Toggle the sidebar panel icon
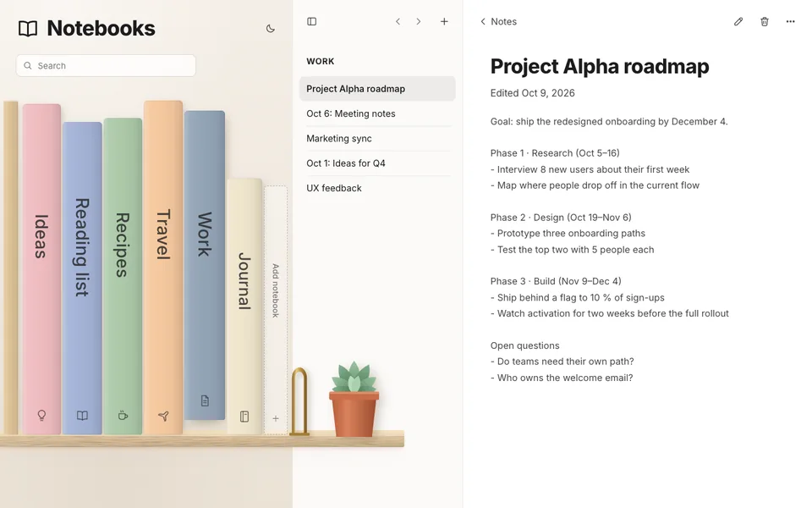 312,21
